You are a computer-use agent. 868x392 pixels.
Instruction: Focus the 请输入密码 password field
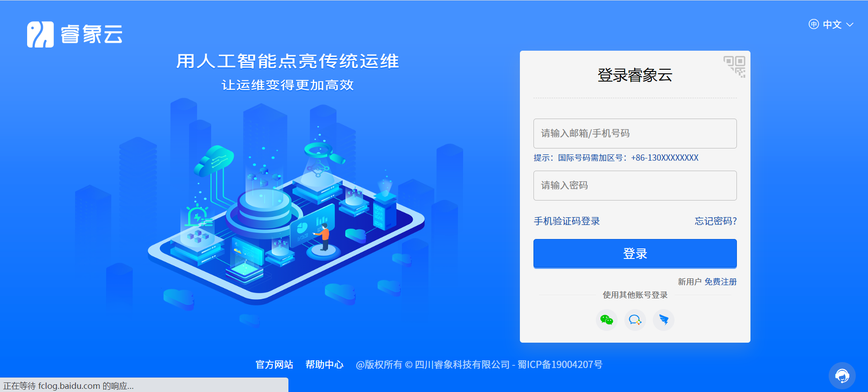(635, 186)
